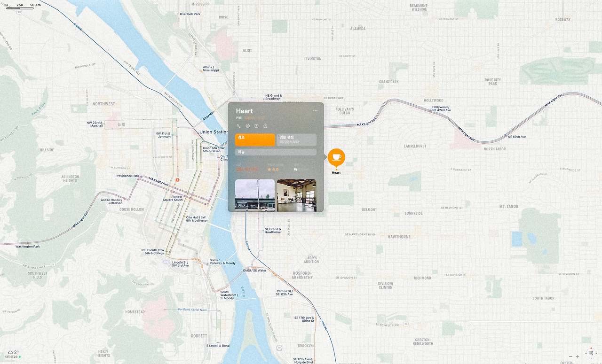This screenshot has width=602, height=364.
Task: Click the IRVINGTON neighborhood label
Action: coord(313,59)
